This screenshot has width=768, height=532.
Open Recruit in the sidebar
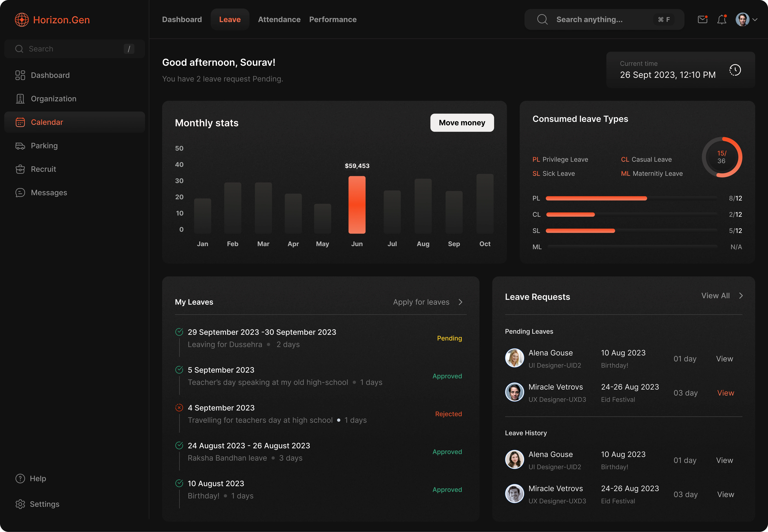75,169
